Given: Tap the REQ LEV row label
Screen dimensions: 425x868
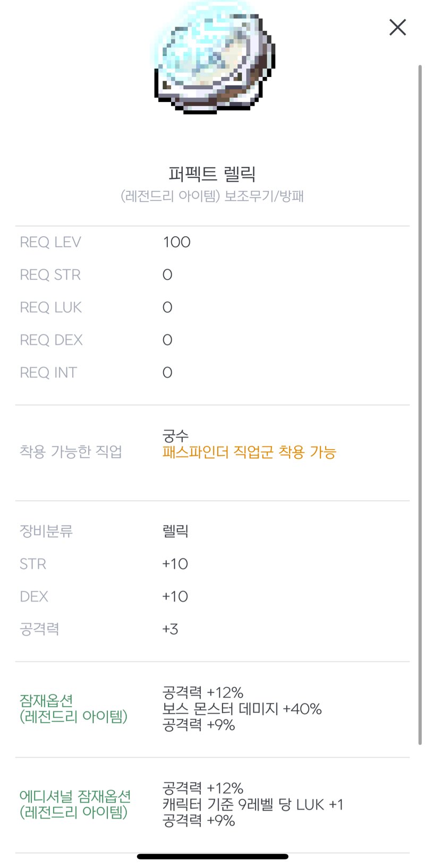Looking at the screenshot, I should (x=50, y=242).
